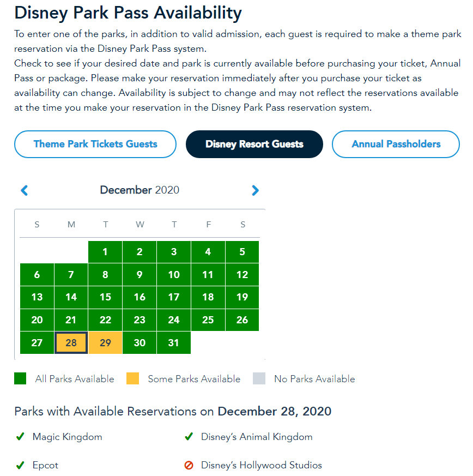Select December 1 calendar date

(106, 252)
